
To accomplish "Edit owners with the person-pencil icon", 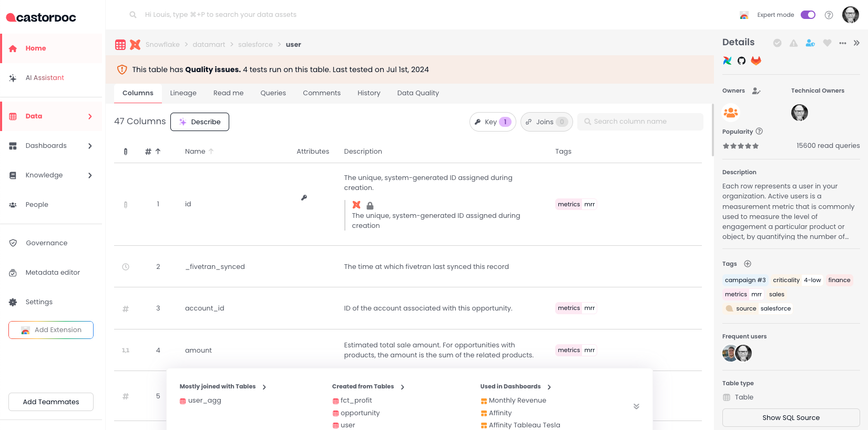I will [756, 91].
